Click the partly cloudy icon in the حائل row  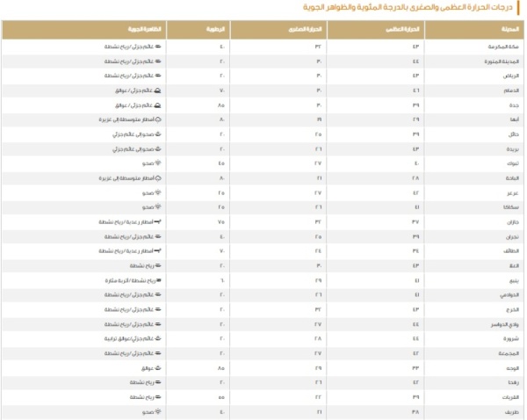158,134
